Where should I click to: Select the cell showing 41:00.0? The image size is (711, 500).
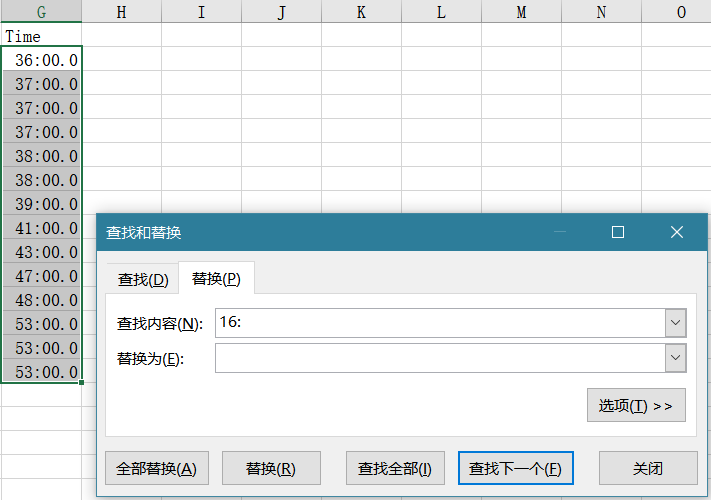tap(41, 228)
